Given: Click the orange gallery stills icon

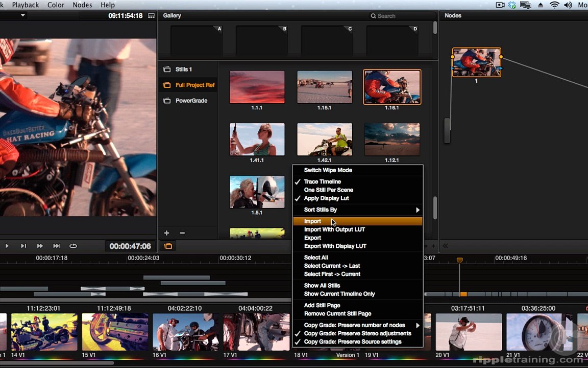Looking at the screenshot, I should pos(168,246).
